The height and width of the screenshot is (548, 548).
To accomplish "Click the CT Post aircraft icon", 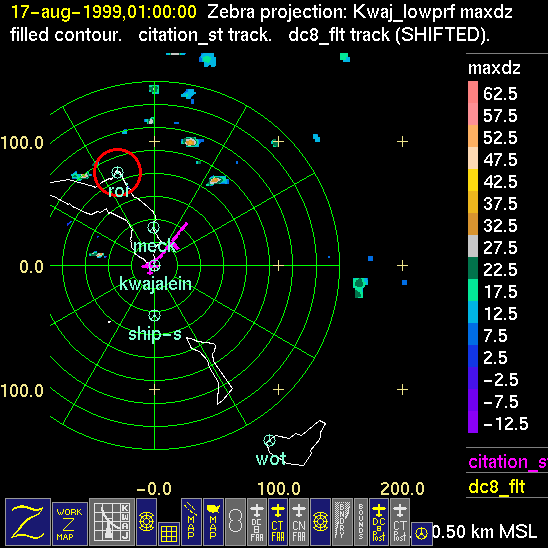I will click(x=400, y=522).
